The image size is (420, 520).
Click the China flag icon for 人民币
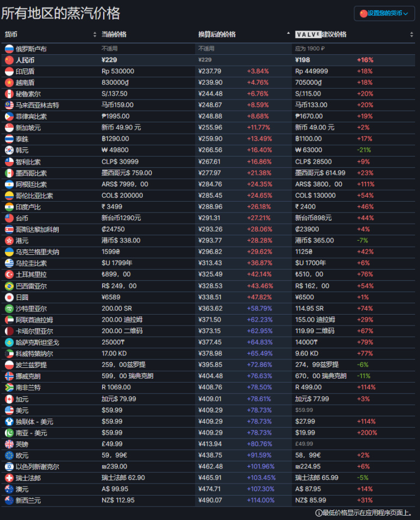point(9,60)
